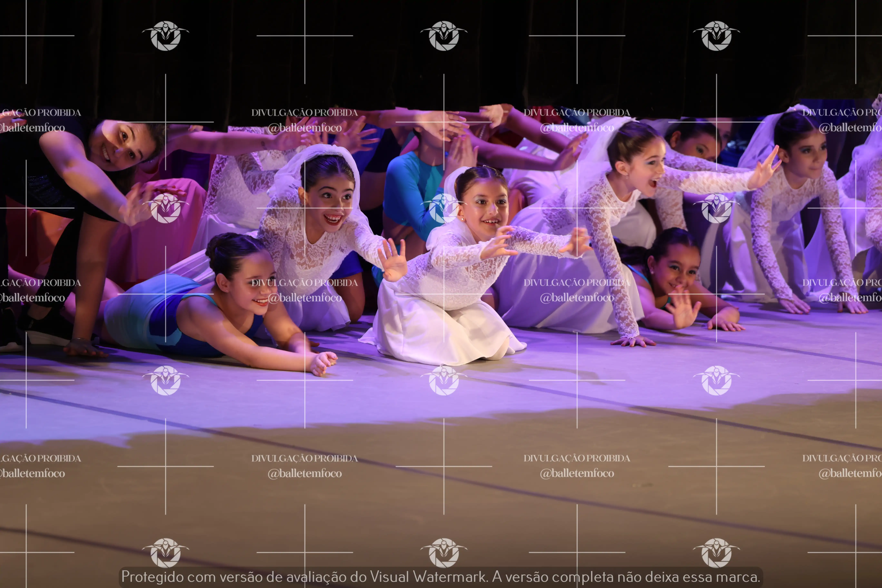This screenshot has height=588, width=882.
Task: Click the '@balletemfoco' handle over the raised hands at upper left
Action: 304,128
